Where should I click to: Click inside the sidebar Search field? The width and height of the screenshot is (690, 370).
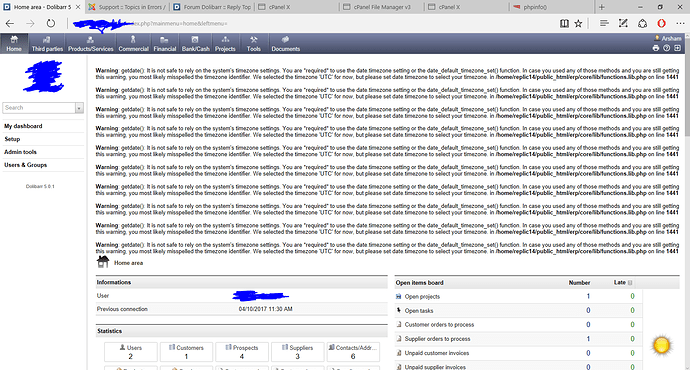(x=39, y=108)
